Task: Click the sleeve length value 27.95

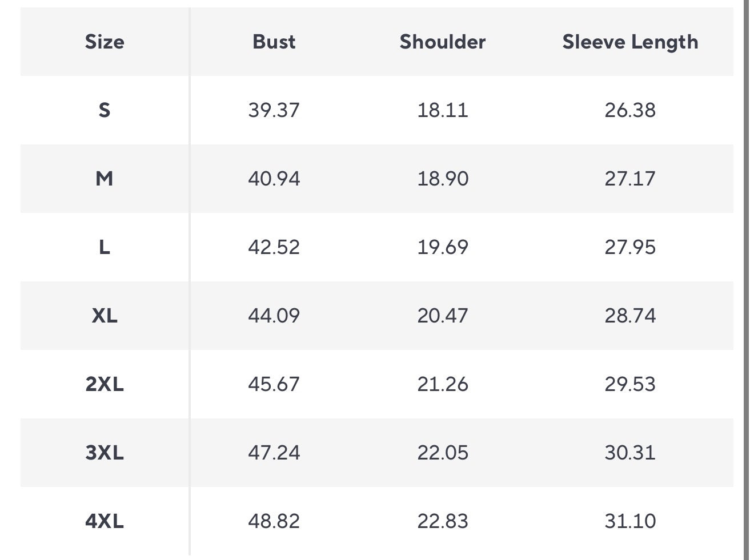Action: tap(630, 247)
